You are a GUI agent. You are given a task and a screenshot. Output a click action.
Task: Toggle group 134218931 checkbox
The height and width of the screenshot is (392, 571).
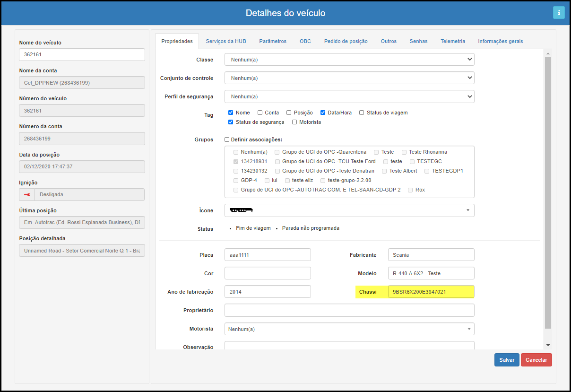(x=236, y=161)
